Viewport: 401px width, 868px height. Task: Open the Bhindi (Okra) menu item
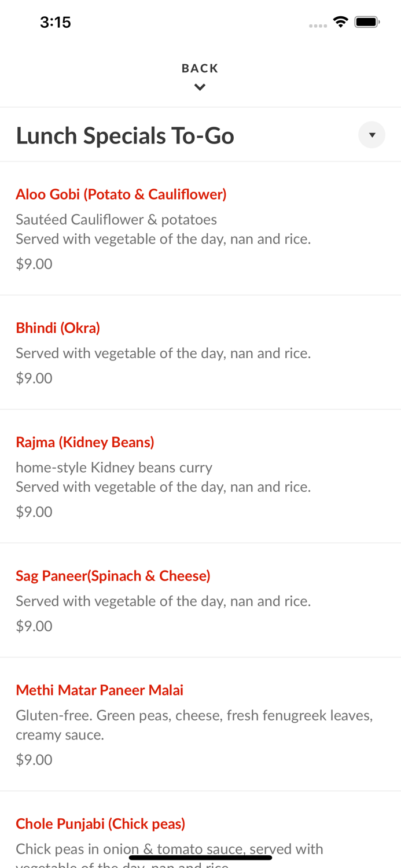(58, 328)
